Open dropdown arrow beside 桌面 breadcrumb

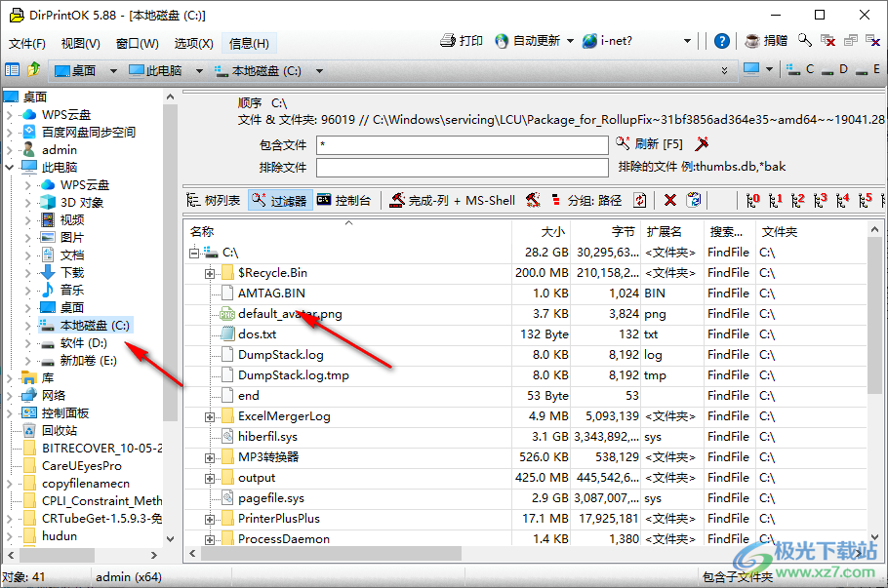113,71
